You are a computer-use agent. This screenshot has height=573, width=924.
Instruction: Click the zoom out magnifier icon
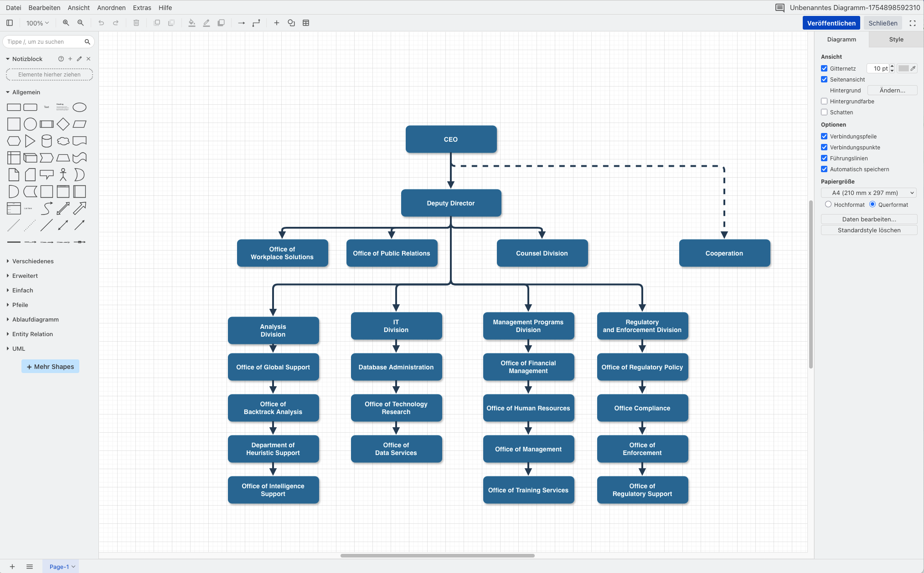[x=81, y=23]
